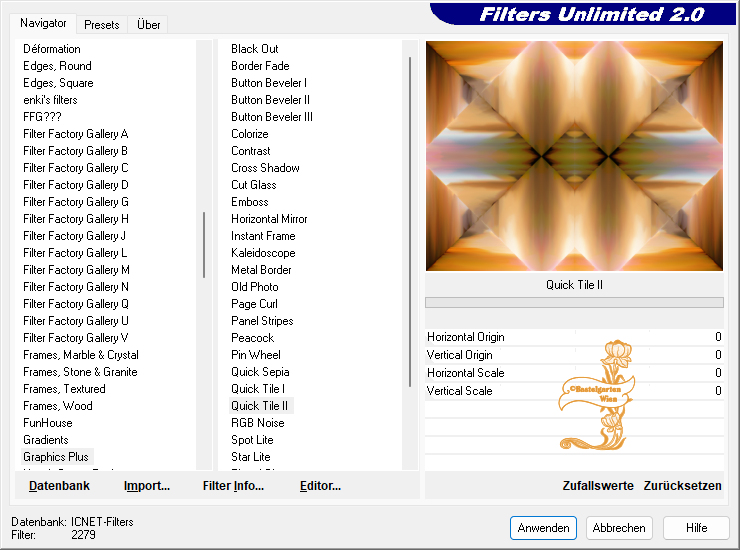Choose RGB Noise filter
The image size is (740, 550).
tap(258, 423)
